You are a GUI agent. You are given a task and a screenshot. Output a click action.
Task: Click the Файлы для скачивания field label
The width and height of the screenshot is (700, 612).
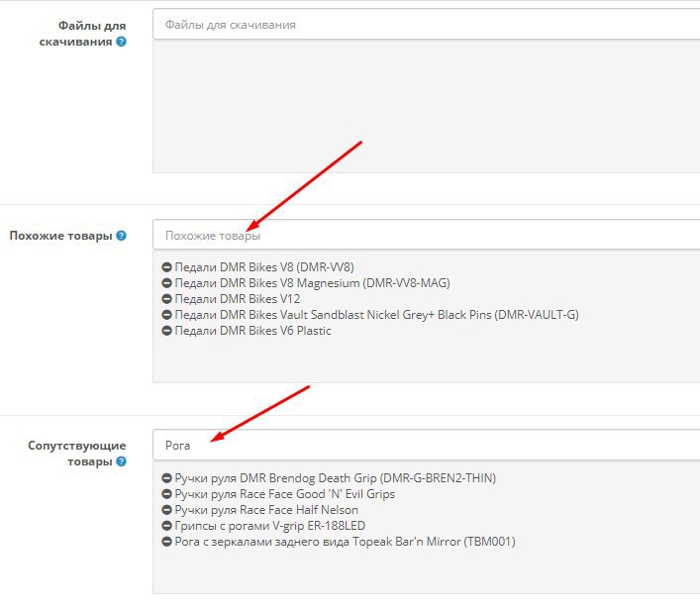tap(82, 34)
